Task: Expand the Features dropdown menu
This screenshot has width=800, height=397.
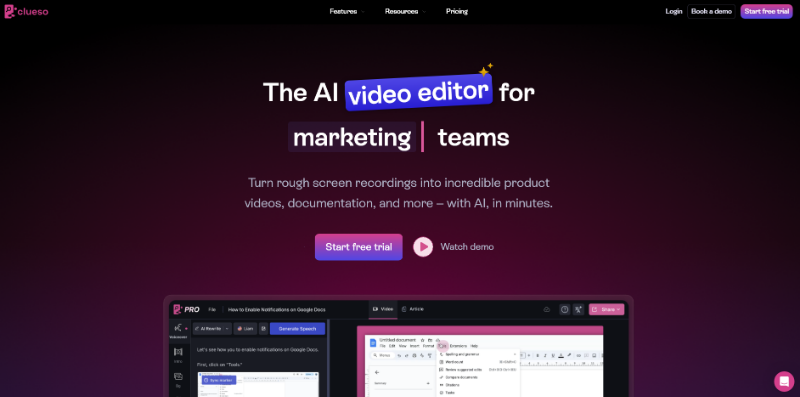Action: pyautogui.click(x=347, y=11)
